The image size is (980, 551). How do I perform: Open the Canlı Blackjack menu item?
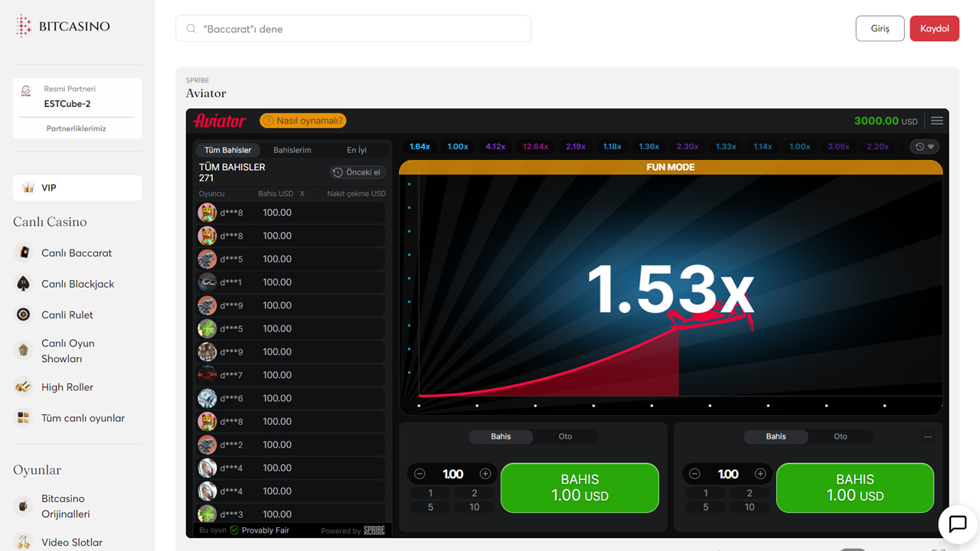[77, 284]
